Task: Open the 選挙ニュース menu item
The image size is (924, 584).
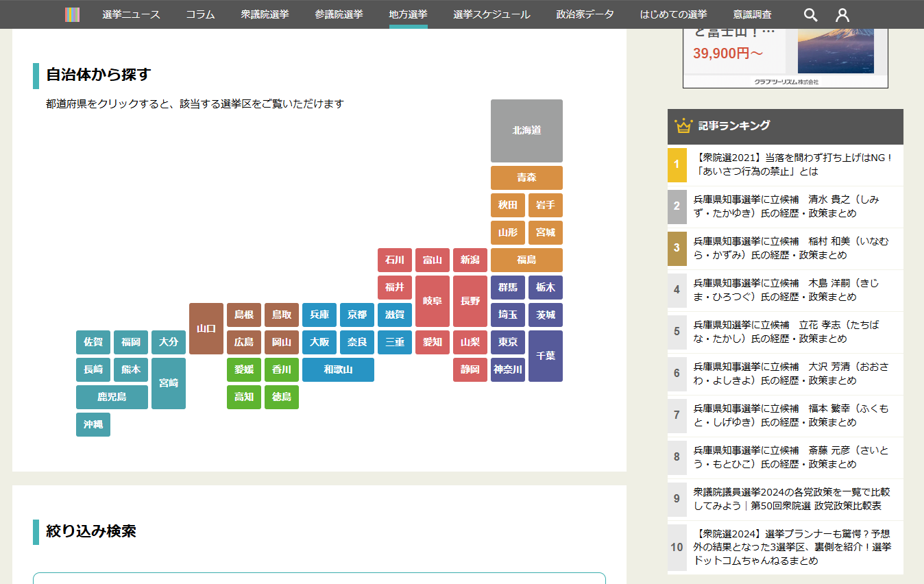Action: (131, 14)
